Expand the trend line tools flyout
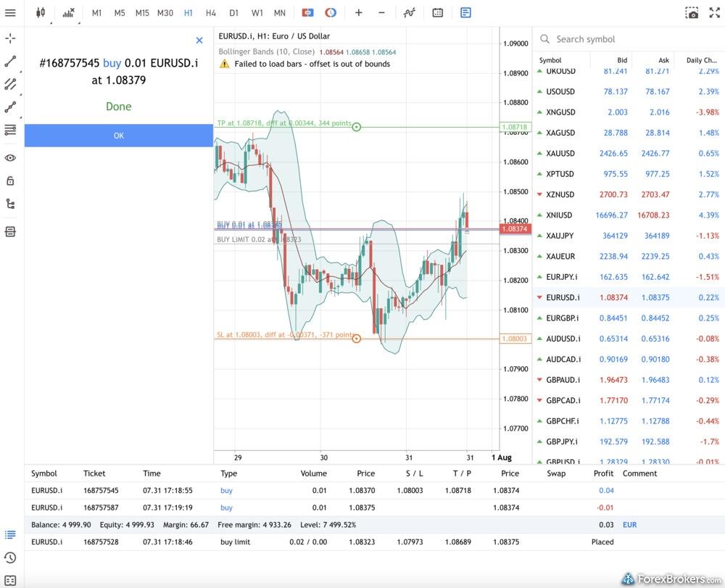 10,62
